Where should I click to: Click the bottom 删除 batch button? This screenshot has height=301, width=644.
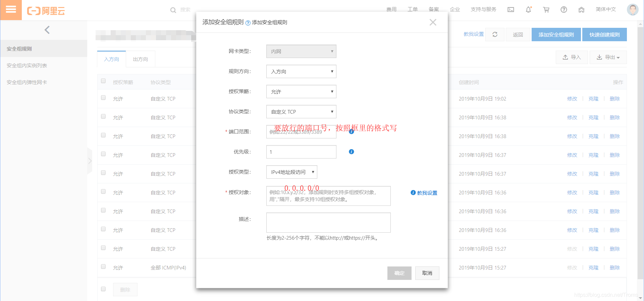[125, 290]
